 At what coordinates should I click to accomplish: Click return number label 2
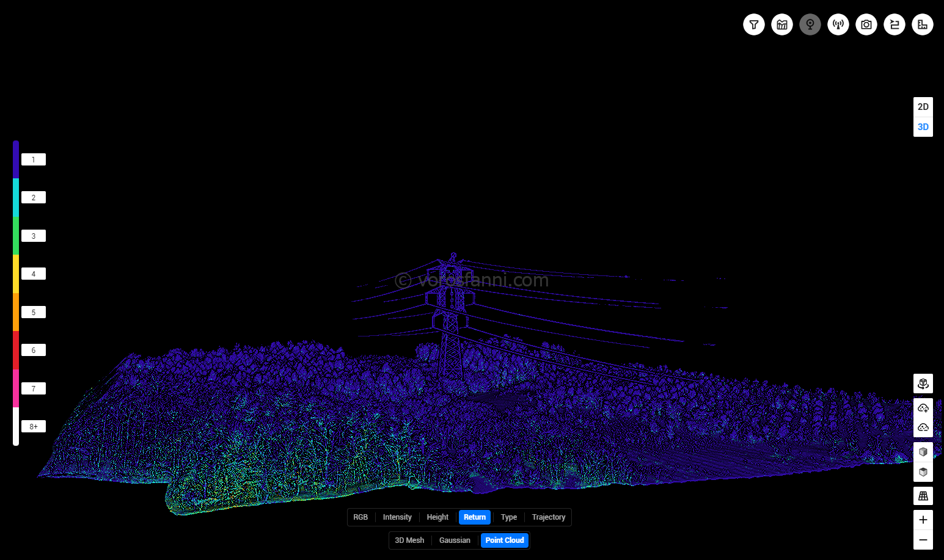click(34, 198)
